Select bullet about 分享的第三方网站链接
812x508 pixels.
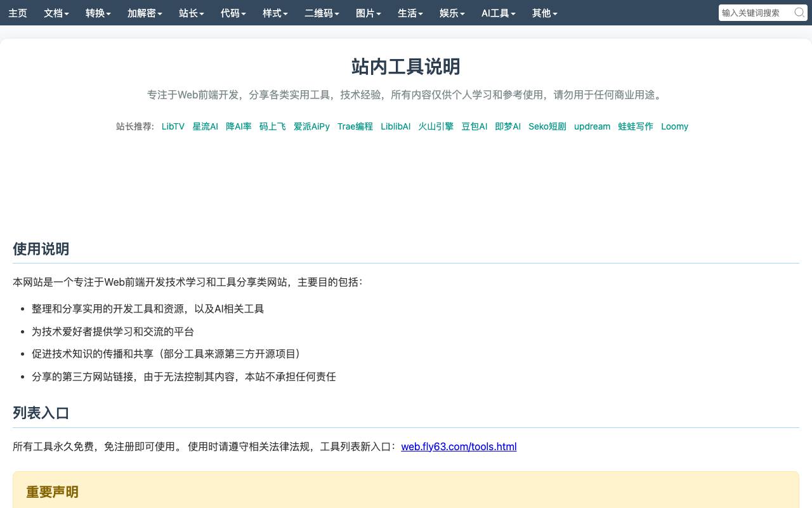(184, 377)
